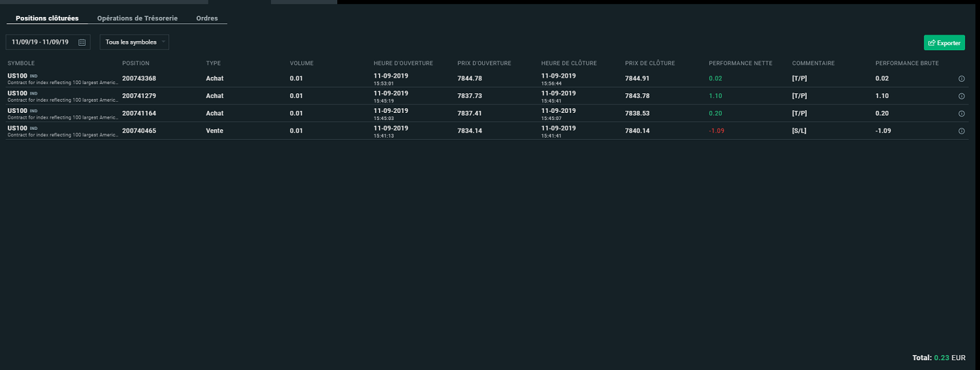Click the Performance nette column header
The image size is (980, 370).
click(740, 63)
